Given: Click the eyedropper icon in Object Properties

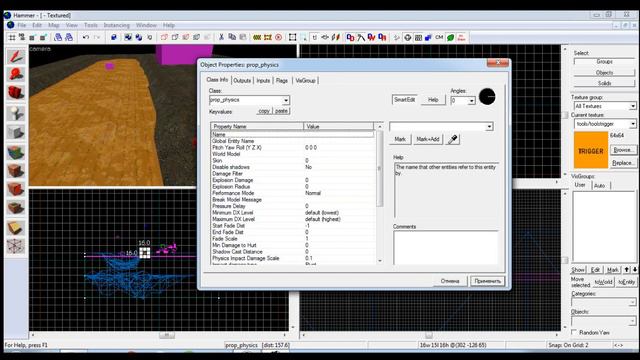Looking at the screenshot, I should [453, 139].
